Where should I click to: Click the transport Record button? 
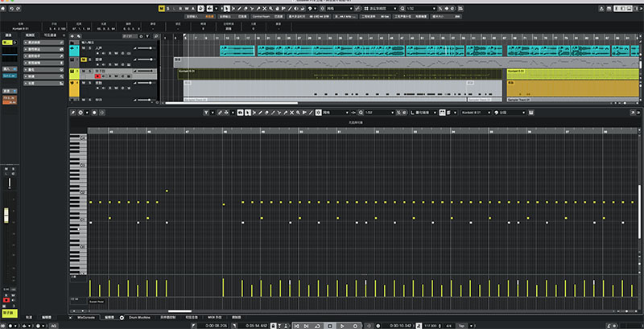pyautogui.click(x=355, y=326)
